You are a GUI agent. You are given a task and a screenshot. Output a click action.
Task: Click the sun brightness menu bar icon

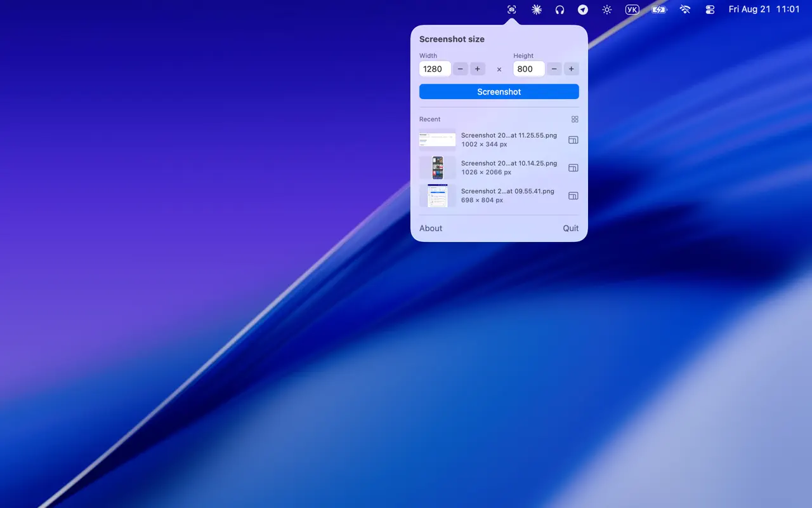[607, 10]
